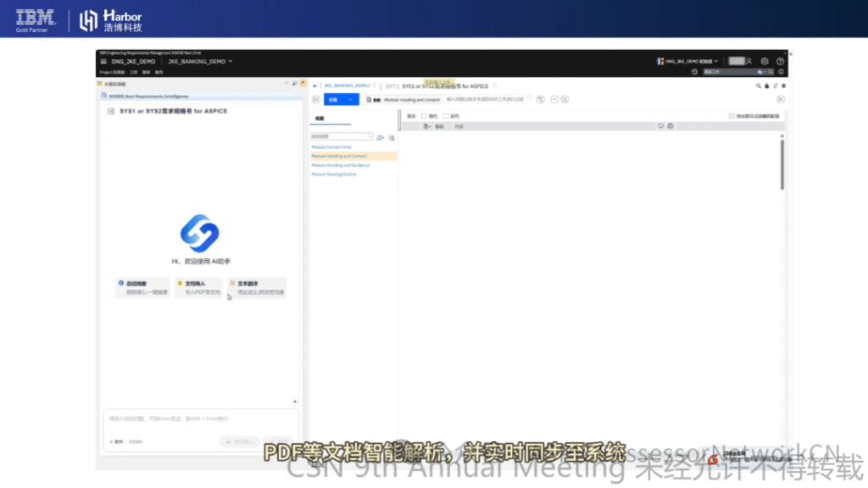868x488 pixels.
Task: Click the settings gear in the top bar
Action: click(x=765, y=61)
